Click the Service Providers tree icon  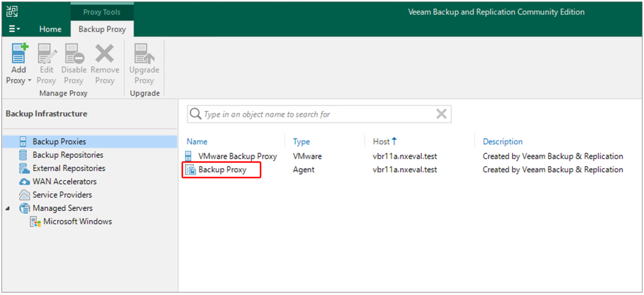(24, 195)
